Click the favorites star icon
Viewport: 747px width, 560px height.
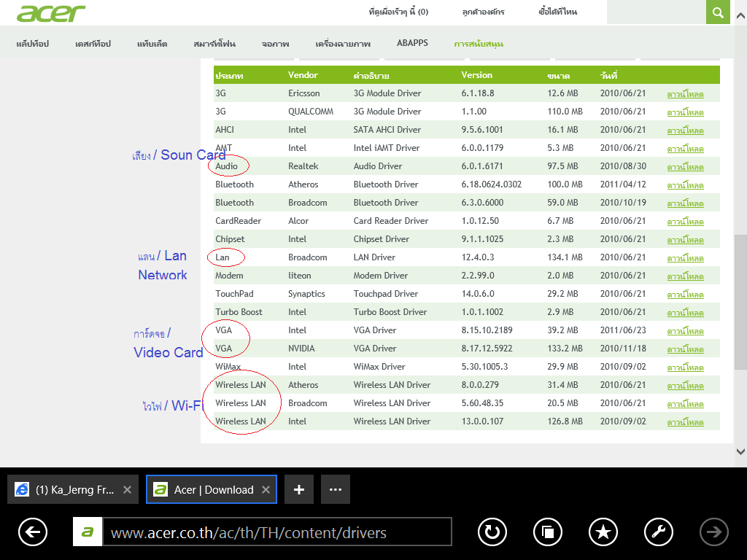[x=603, y=532]
